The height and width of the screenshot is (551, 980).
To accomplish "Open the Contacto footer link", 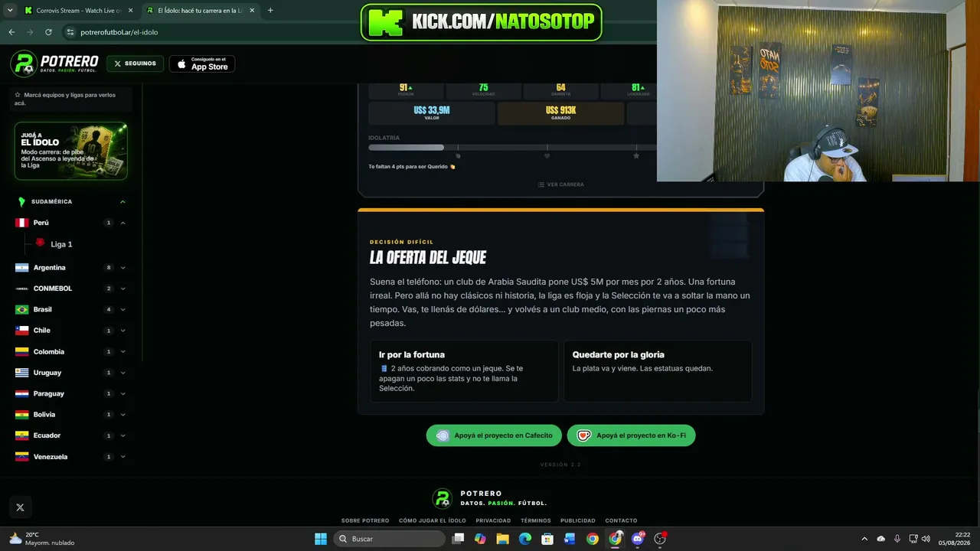I will click(x=621, y=520).
